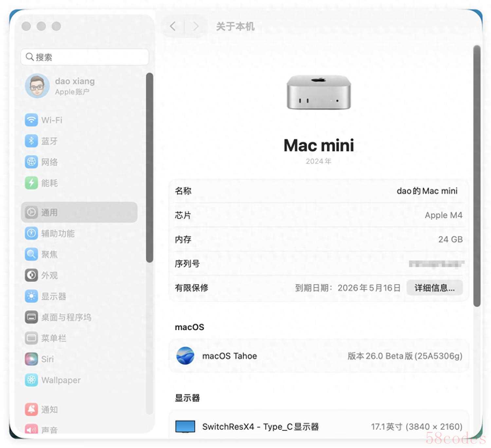Click the chip value Apple M4

tap(444, 215)
